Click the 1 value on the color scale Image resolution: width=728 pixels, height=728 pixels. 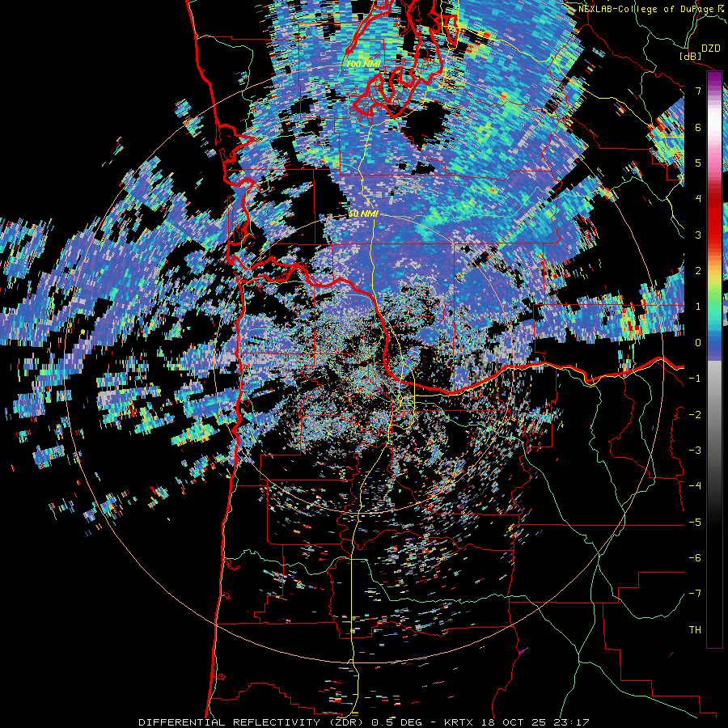point(698,307)
